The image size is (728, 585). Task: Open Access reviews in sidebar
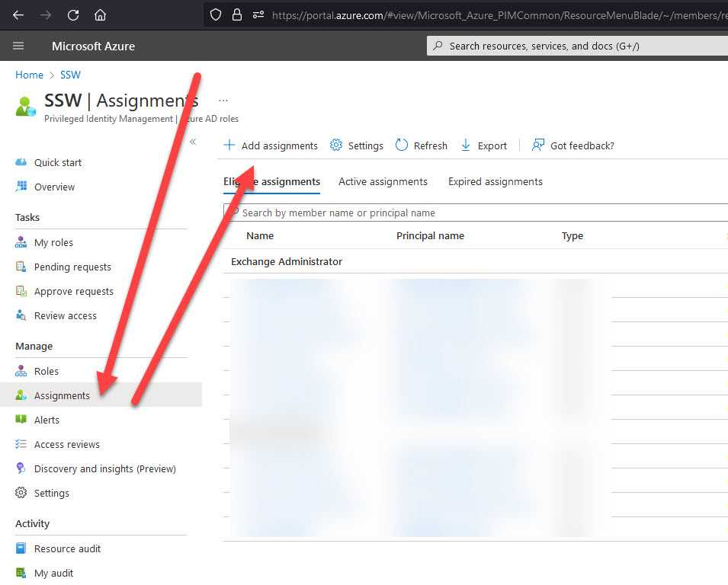pyautogui.click(x=66, y=444)
